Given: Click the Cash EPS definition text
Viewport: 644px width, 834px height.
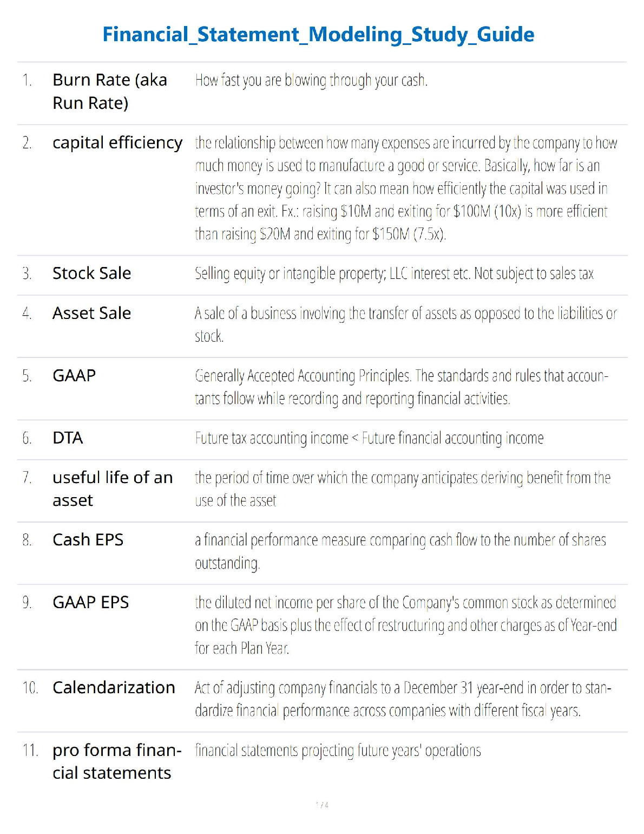Looking at the screenshot, I should pos(400,551).
